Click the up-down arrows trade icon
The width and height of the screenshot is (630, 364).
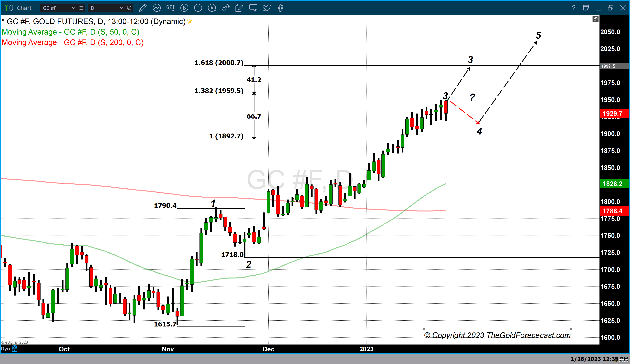coord(225,8)
